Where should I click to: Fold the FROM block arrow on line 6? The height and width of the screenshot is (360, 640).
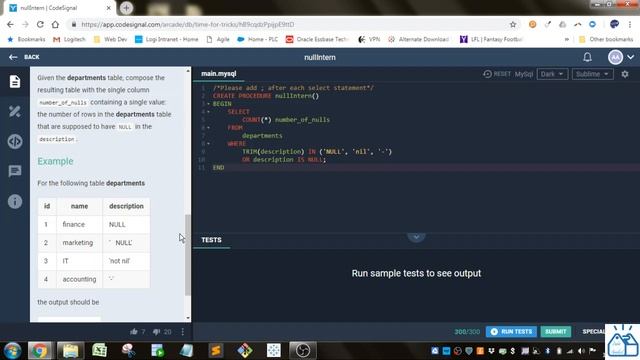point(209,128)
